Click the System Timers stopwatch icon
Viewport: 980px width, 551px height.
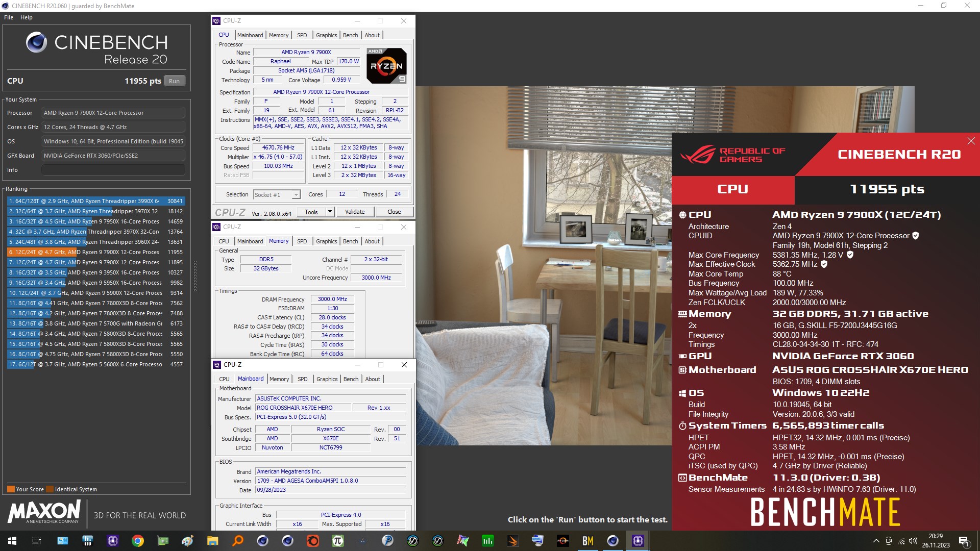pyautogui.click(x=682, y=425)
